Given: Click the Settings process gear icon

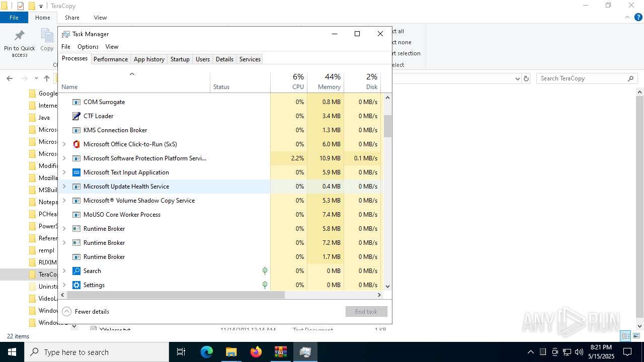Looking at the screenshot, I should (x=76, y=285).
